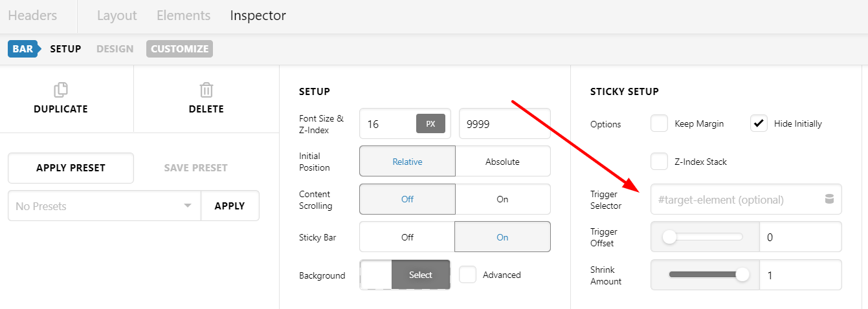Open the CUSTOMIZE sub-tab
Viewport: 868px width, 309px height.
[x=179, y=48]
